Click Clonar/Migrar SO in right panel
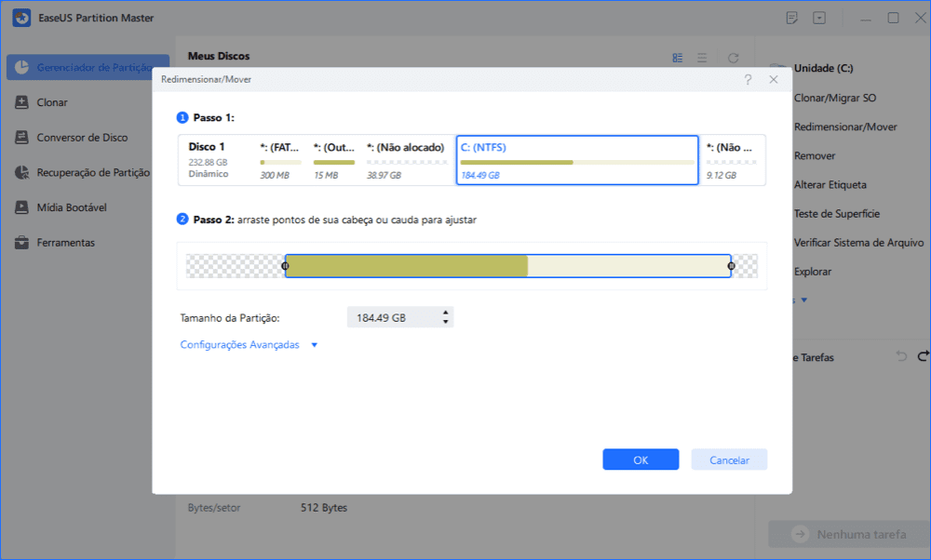The width and height of the screenshot is (931, 560). 835,98
